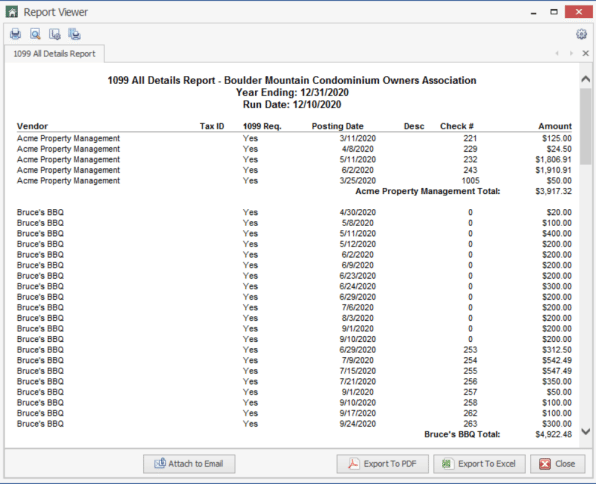Click the Desc column header
This screenshot has width=596, height=486.
[x=414, y=126]
